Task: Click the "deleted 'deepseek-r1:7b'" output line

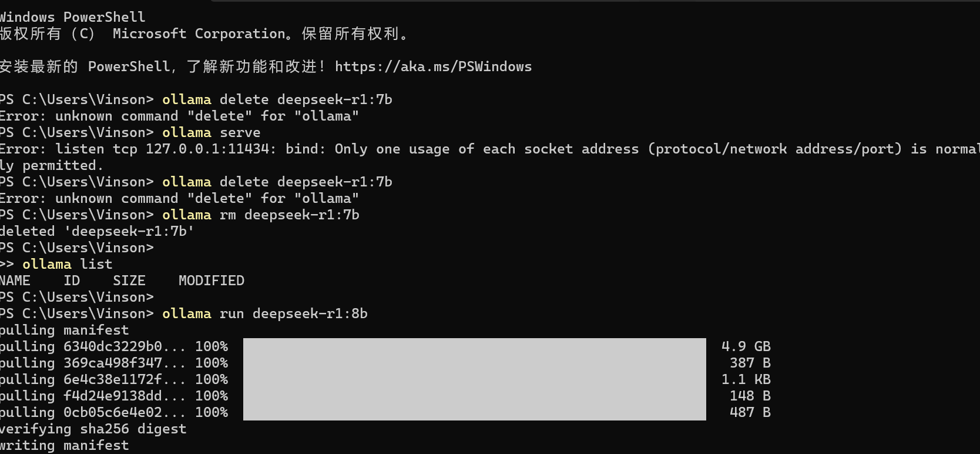Action: [97, 231]
